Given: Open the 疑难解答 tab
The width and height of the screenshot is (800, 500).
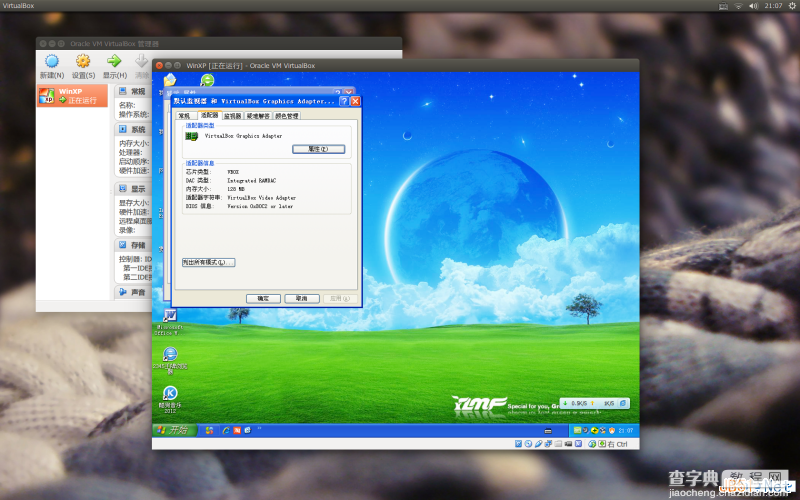Looking at the screenshot, I should pyautogui.click(x=258, y=116).
